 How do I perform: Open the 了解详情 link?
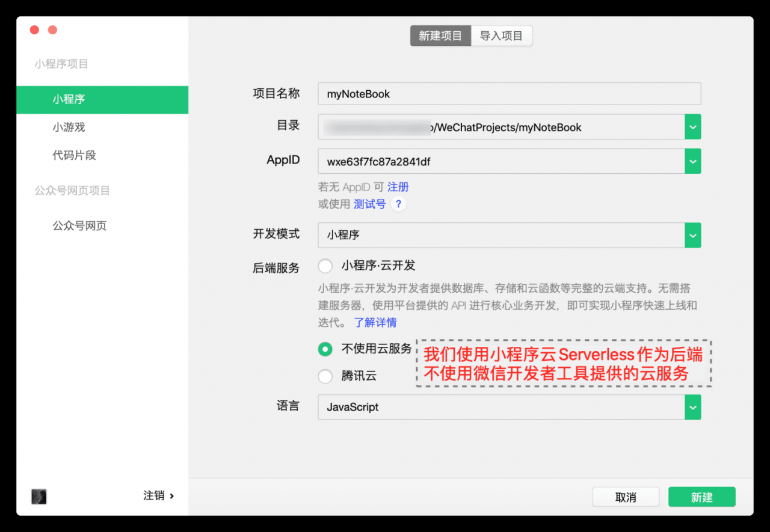[375, 323]
